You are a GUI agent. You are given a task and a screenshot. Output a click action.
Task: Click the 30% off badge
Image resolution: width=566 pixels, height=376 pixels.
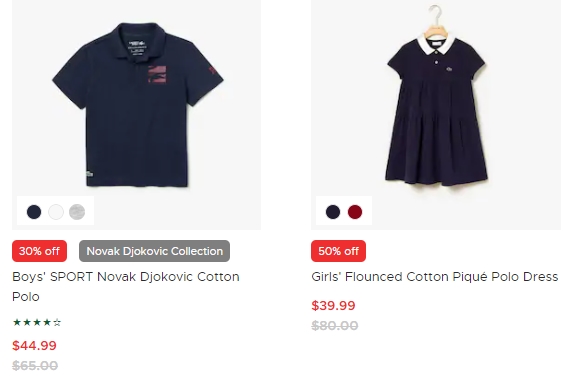(x=39, y=251)
